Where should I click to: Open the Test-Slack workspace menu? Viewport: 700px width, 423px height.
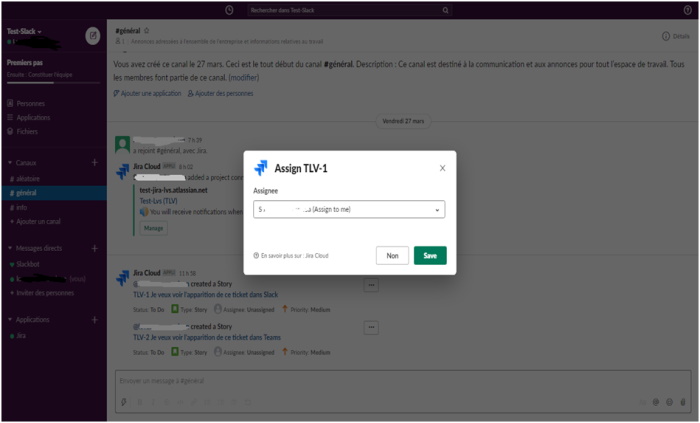[24, 31]
